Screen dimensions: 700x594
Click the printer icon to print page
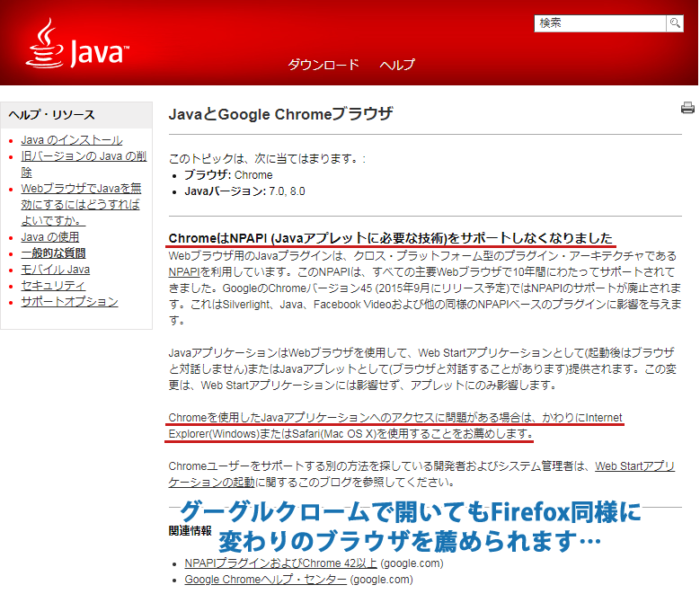[687, 108]
